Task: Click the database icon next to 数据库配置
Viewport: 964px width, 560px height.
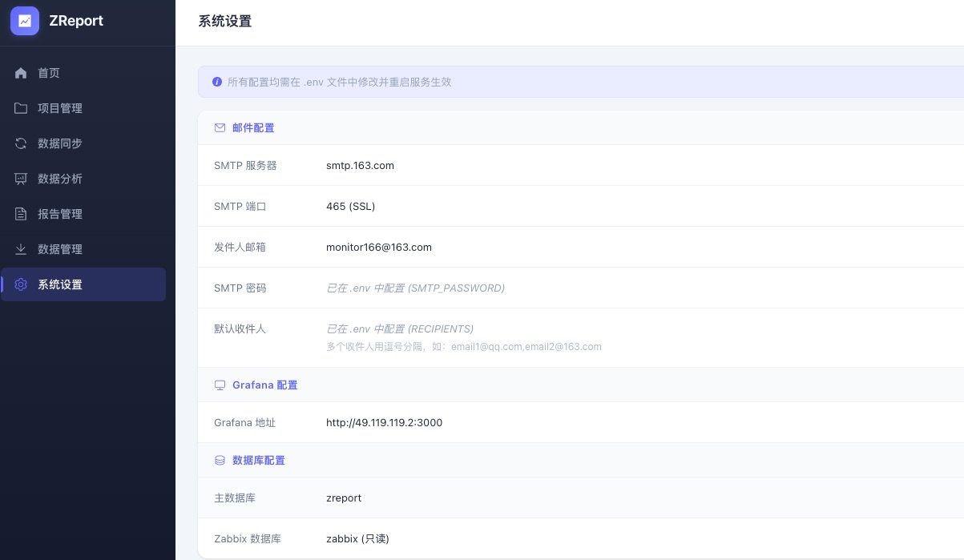Action: tap(220, 461)
